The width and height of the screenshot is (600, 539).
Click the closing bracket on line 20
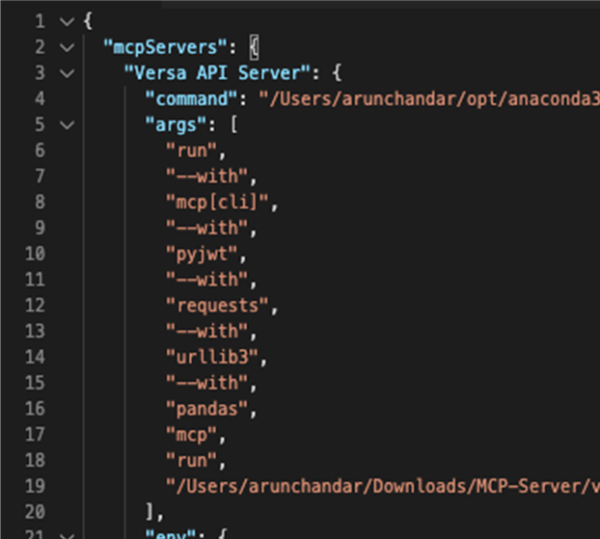(150, 513)
